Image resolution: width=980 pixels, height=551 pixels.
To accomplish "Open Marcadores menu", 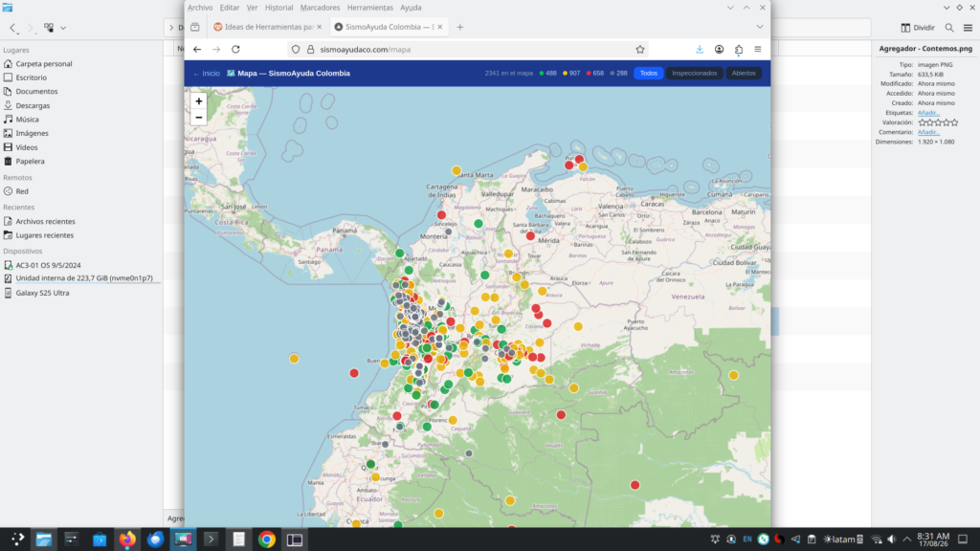I will coord(320,8).
